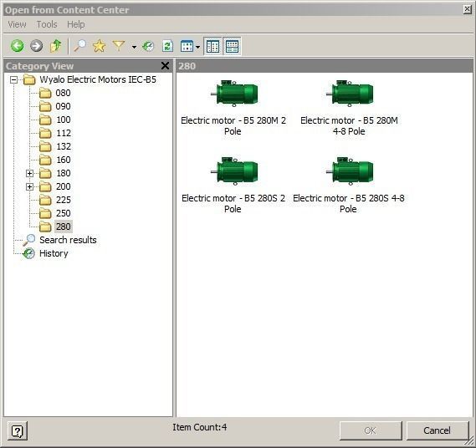476x448 pixels.
Task: Click the 'Electric motor - B5 280M 2 Pole' label
Action: click(x=233, y=125)
